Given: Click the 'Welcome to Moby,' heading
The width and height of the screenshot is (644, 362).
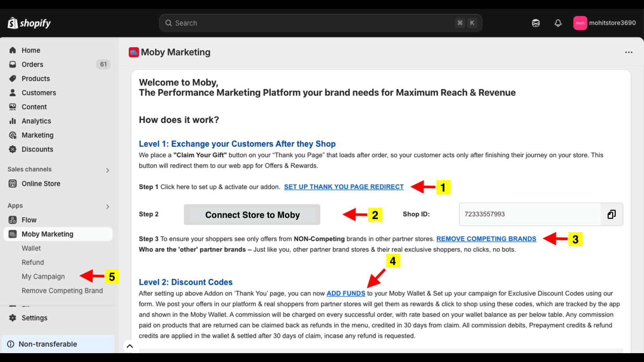Looking at the screenshot, I should coord(178,82).
